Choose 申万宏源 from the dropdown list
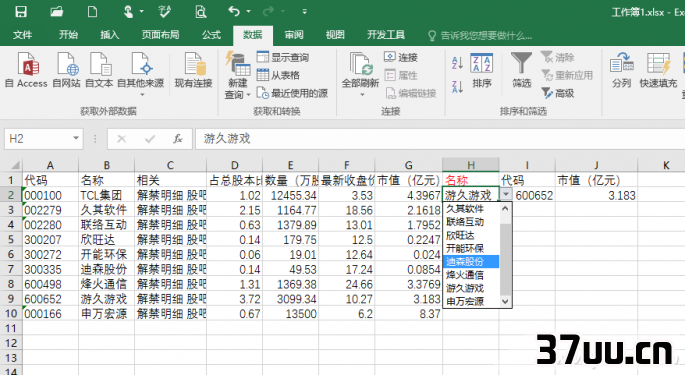 pos(471,301)
